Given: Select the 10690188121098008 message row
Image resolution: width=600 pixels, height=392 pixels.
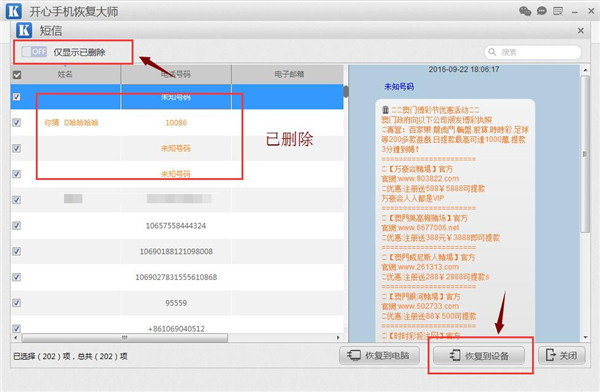Looking at the screenshot, I should [177, 251].
